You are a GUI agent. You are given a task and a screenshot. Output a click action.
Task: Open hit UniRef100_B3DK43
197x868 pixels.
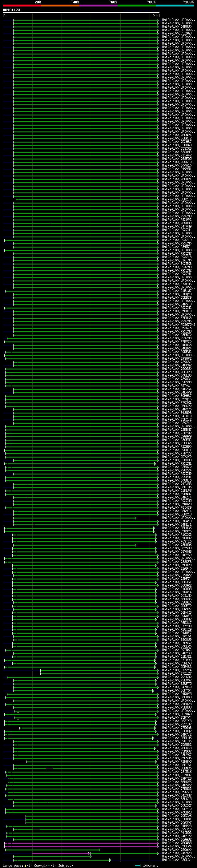tap(177, 145)
